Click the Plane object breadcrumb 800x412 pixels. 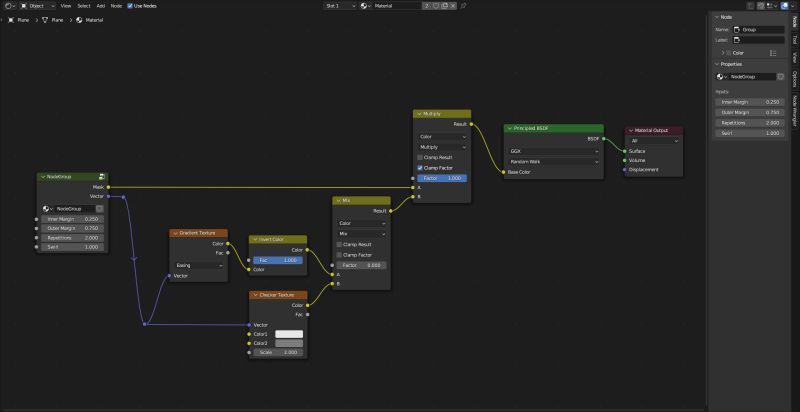click(19, 20)
